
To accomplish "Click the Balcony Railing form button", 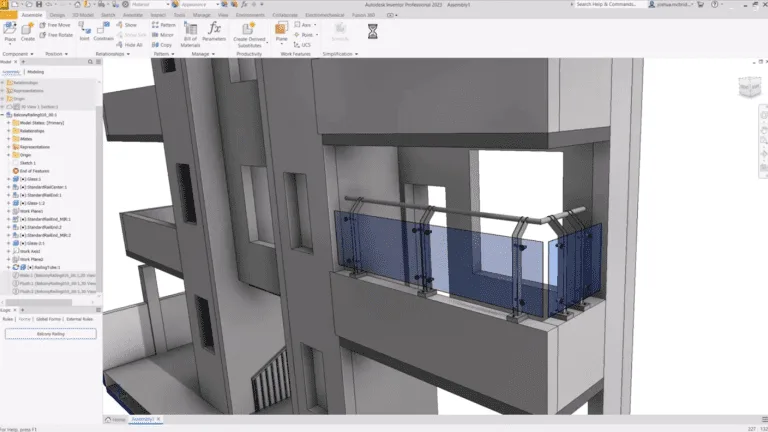I will tap(50, 333).
